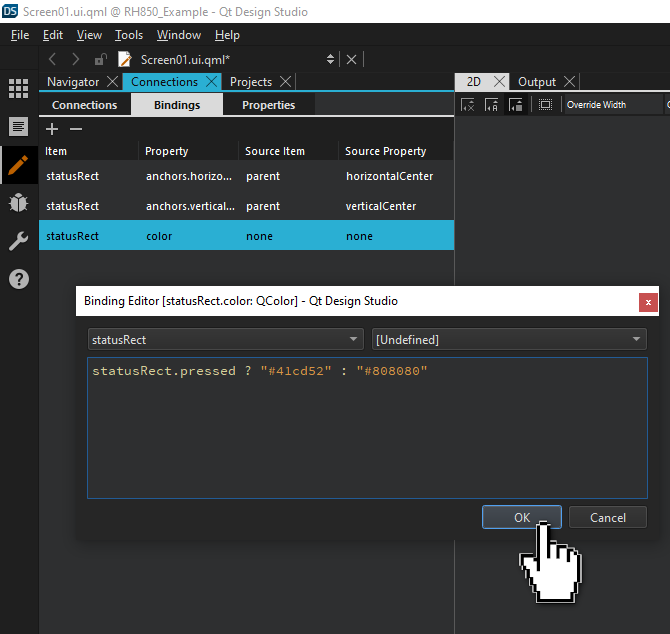Expand the statusRect source item dropdown
The height and width of the screenshot is (634, 670).
pos(225,339)
